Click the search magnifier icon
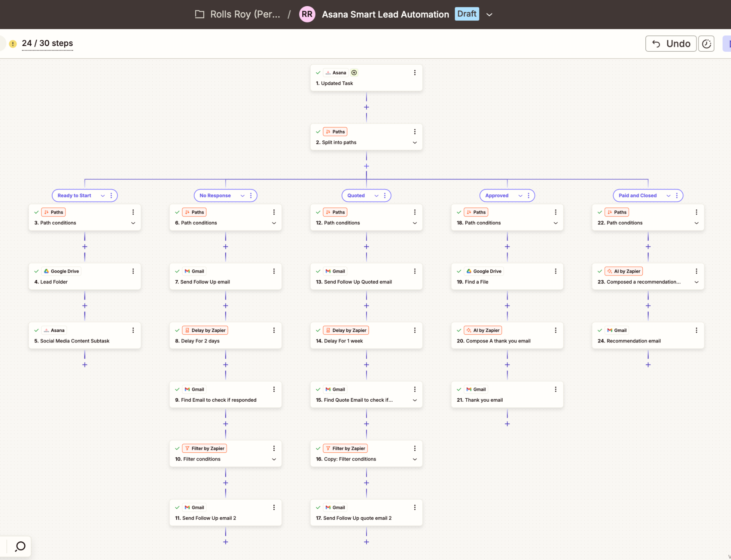The width and height of the screenshot is (731, 560). (x=20, y=547)
